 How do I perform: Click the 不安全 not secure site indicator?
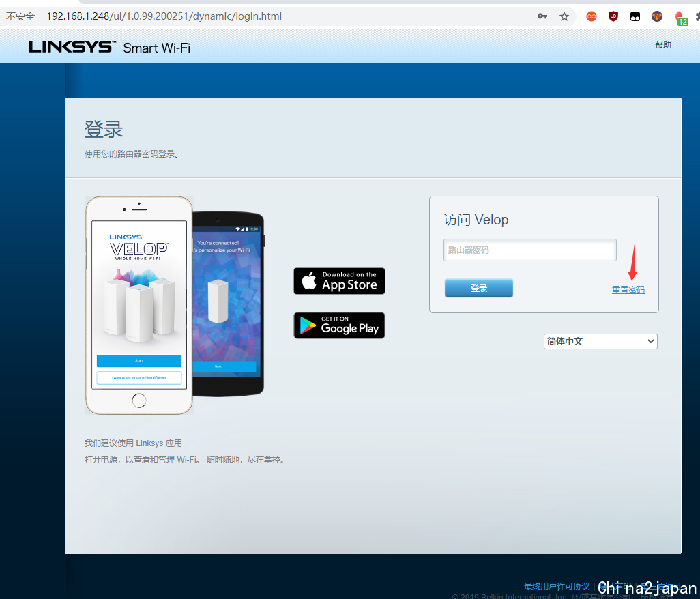tap(20, 16)
